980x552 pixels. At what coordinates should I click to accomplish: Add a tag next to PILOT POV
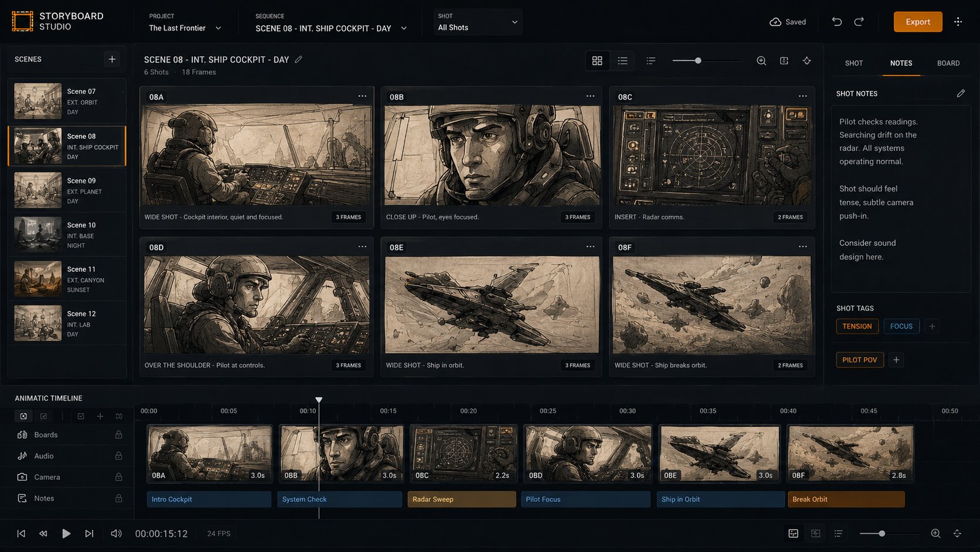point(896,360)
